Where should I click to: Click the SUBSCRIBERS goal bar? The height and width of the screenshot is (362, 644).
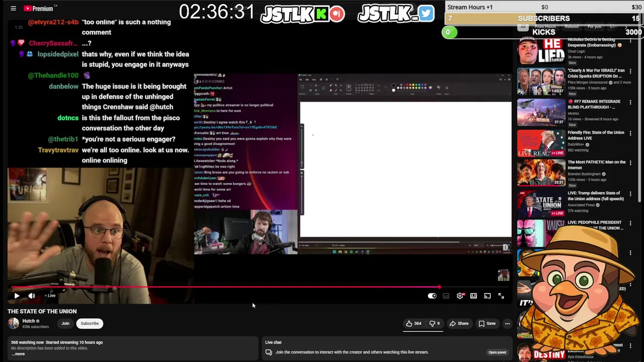click(x=544, y=19)
